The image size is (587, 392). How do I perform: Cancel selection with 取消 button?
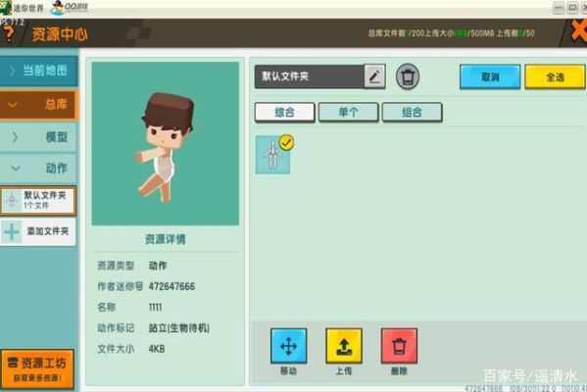[x=490, y=76]
